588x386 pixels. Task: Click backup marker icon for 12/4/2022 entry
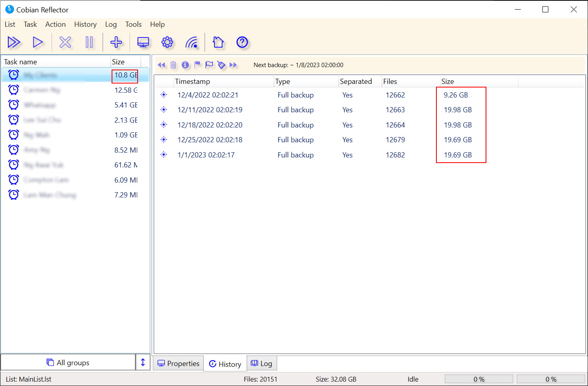[x=164, y=95]
